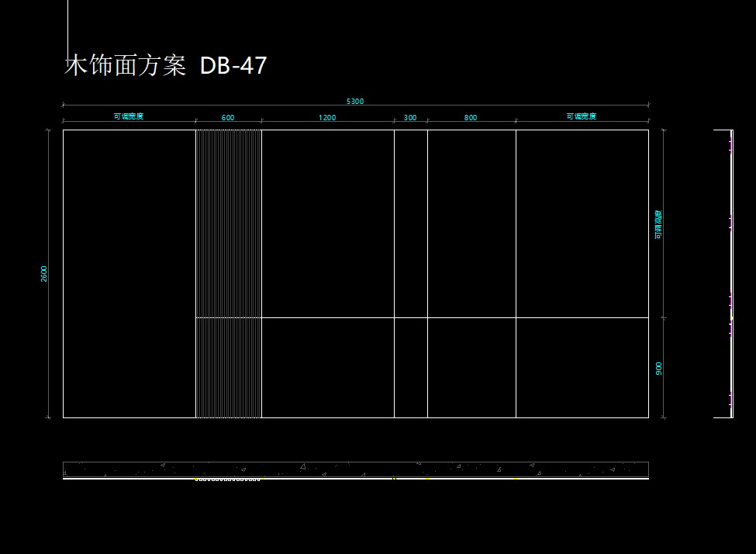
Task: Click the title text 木饰面方案 DB-47
Action: [x=165, y=67]
